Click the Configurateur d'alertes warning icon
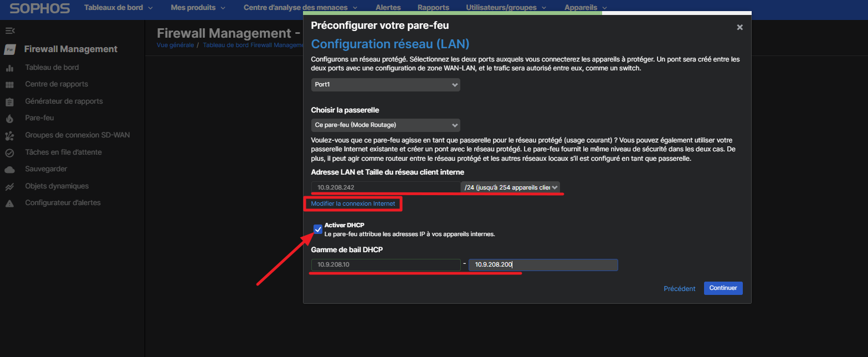 pos(9,203)
